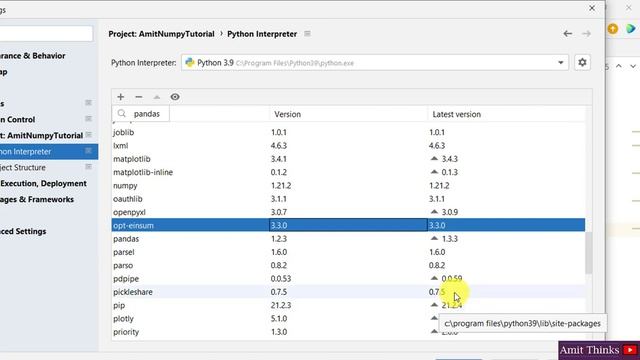This screenshot has height=360, width=640.
Task: Click pandas latest version 1.3.3
Action: [x=450, y=239]
